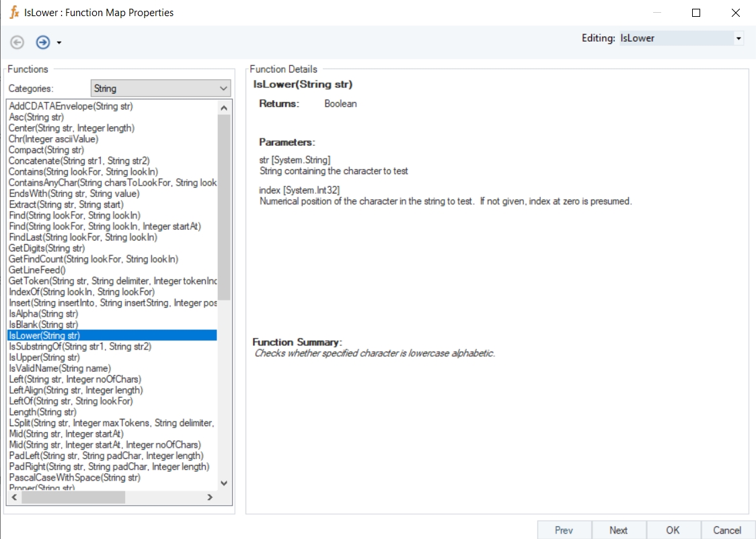Click the Cancel button
756x539 pixels.
727,530
